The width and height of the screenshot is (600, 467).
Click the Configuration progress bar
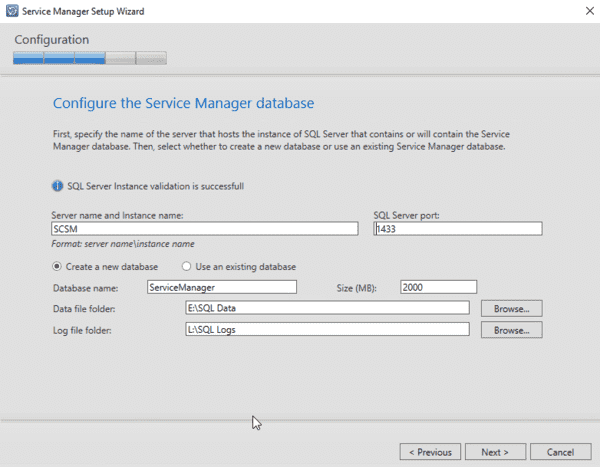coord(90,58)
